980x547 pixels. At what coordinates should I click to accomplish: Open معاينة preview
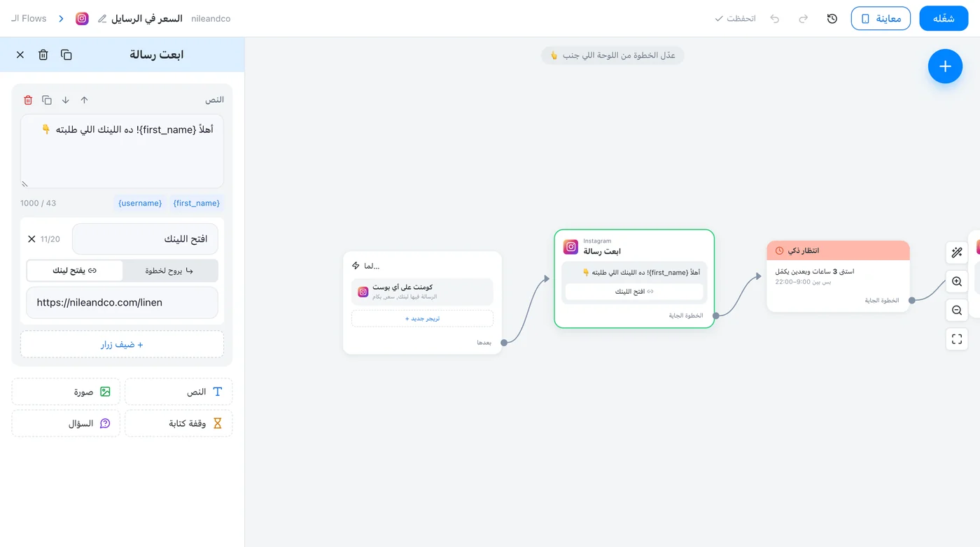click(x=881, y=19)
